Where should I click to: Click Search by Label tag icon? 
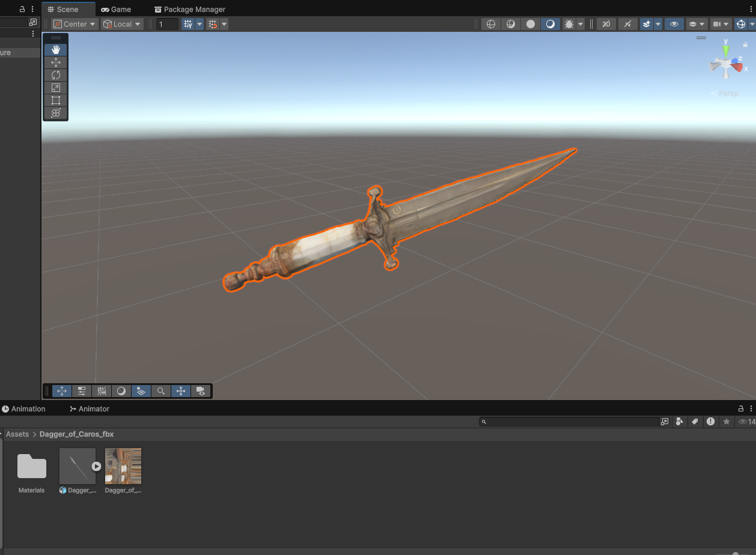(x=695, y=422)
